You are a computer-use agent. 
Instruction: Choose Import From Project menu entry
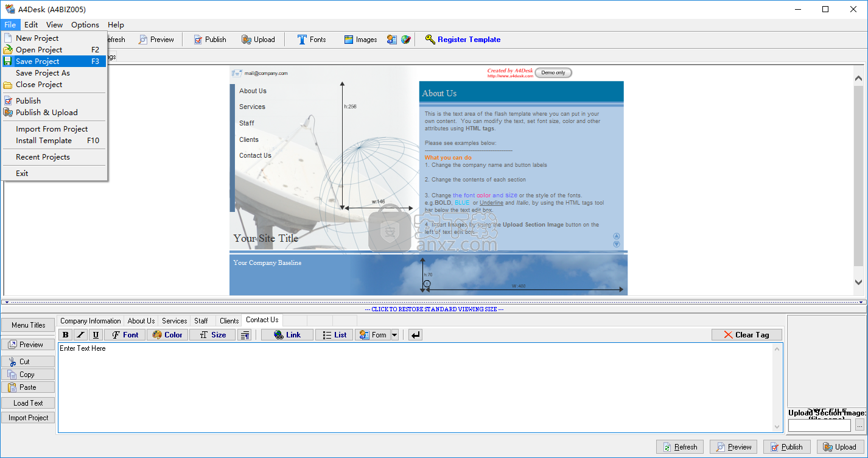(54, 129)
